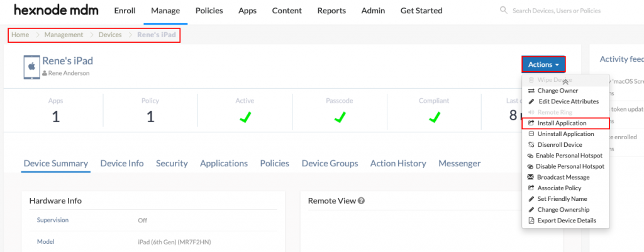Open the Apps menu in the top navigation
This screenshot has height=252, width=644.
[248, 11]
